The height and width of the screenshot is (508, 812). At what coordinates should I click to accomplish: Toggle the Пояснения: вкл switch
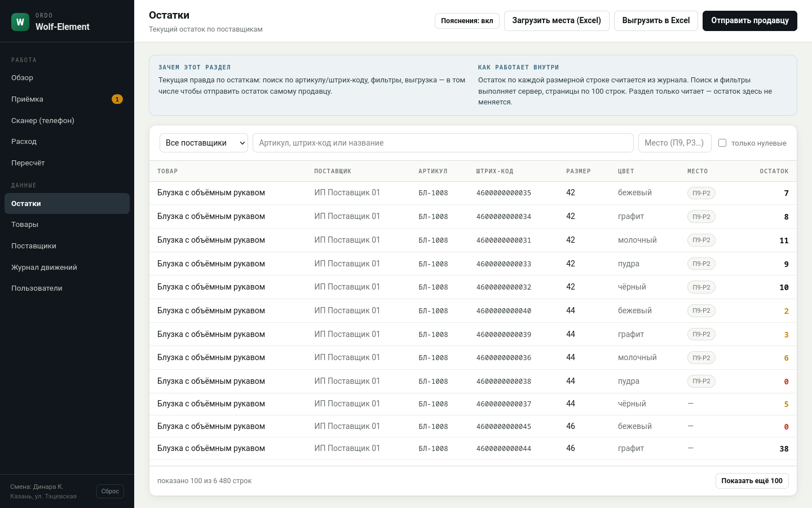467,21
